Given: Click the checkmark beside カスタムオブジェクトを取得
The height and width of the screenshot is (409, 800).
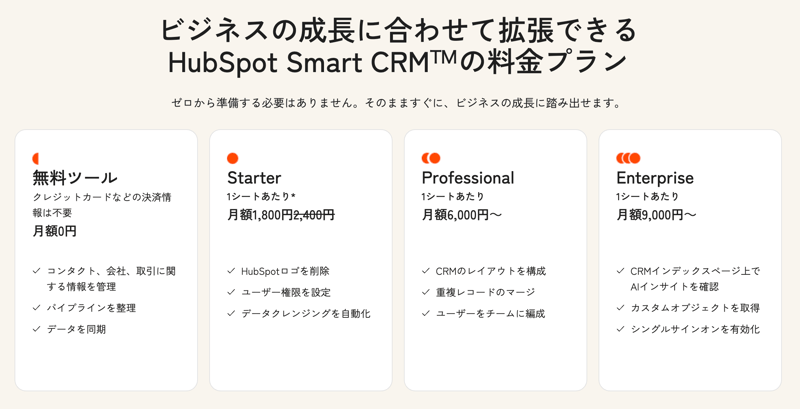Looking at the screenshot, I should 621,308.
